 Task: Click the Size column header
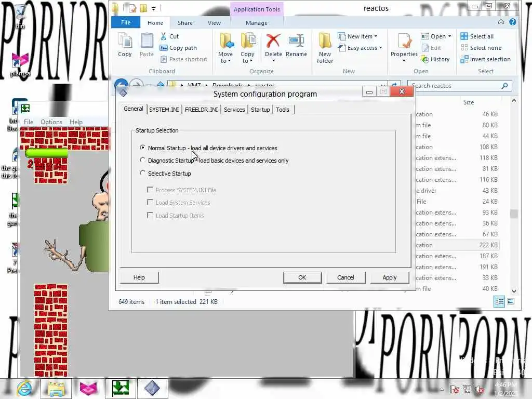468,102
